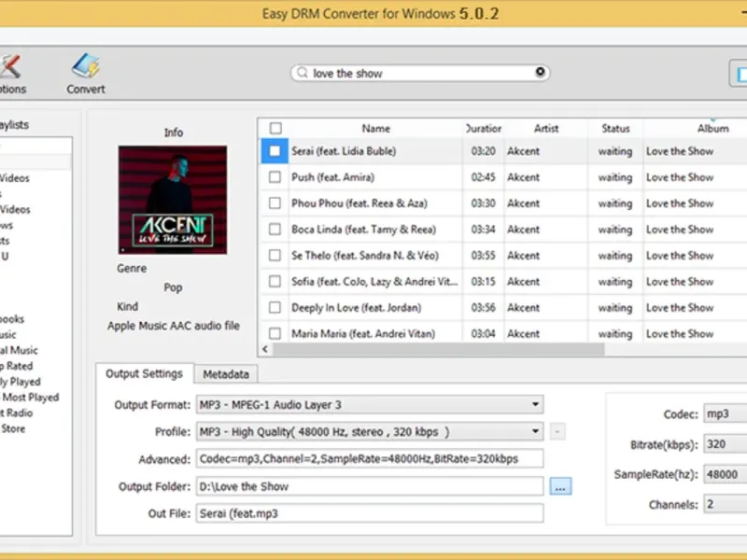Screen dimensions: 747x560
Task: Open the Profile dropdown
Action: point(370,432)
